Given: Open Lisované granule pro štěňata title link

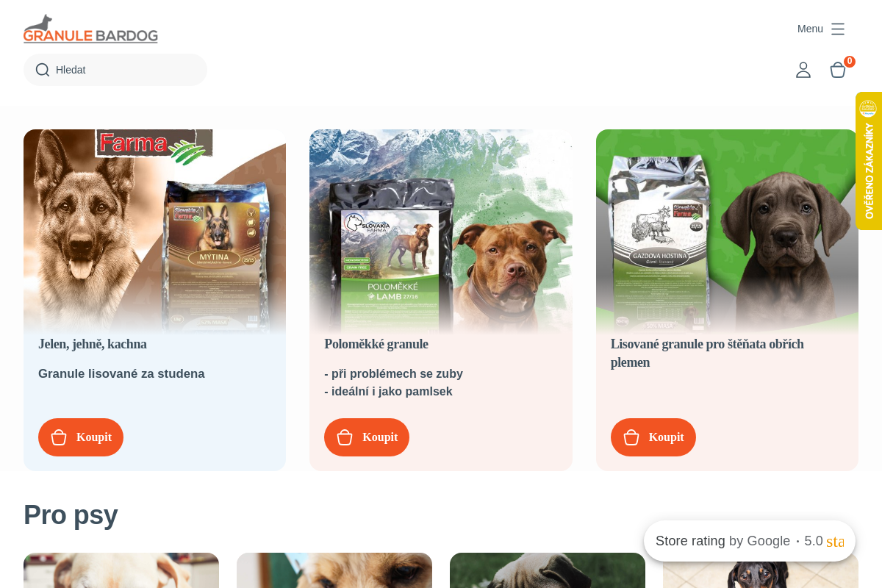Looking at the screenshot, I should coord(707,353).
